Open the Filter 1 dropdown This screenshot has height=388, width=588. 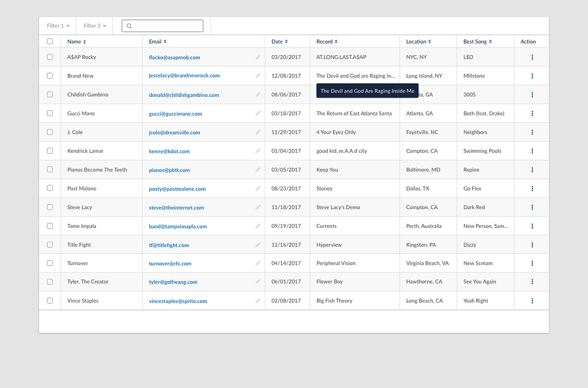tap(58, 26)
